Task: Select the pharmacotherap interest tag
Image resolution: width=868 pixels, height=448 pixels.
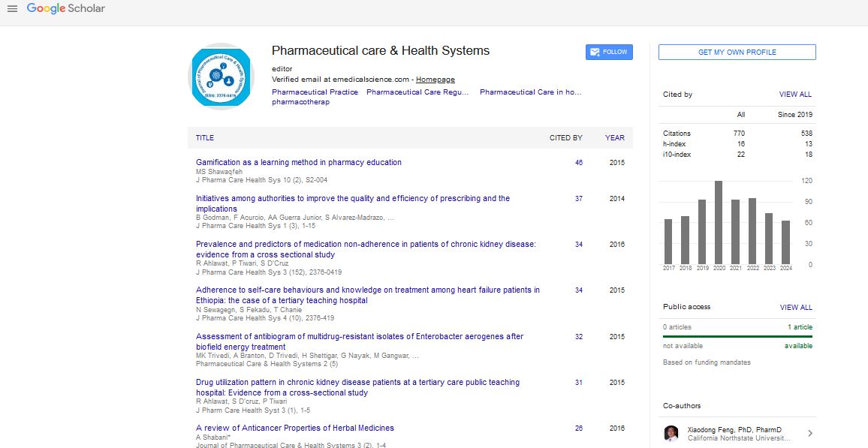Action: coord(300,102)
